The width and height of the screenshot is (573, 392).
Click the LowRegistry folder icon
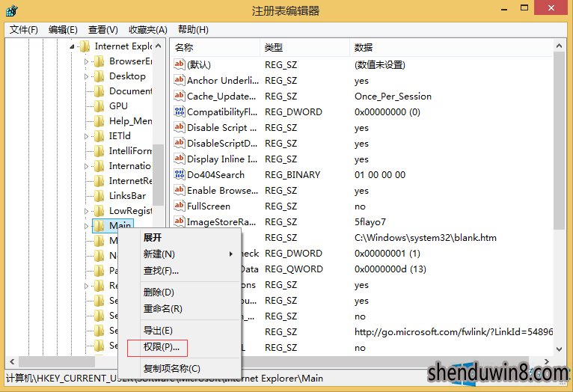(99, 211)
